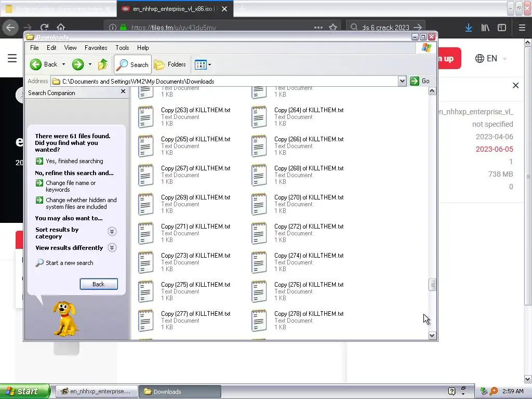Select Copy (266) of KILLTHEM.txt icon
Viewport: 532px width, 399px height.
259,146
